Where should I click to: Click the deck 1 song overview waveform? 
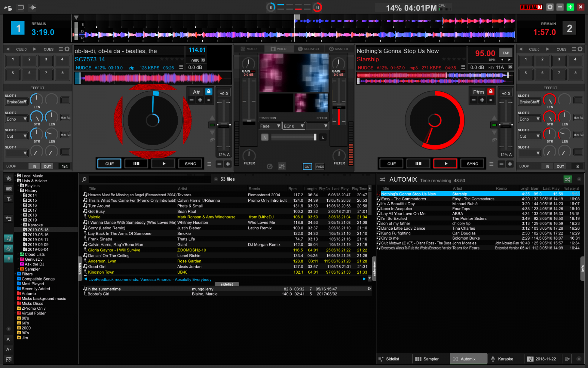(153, 78)
